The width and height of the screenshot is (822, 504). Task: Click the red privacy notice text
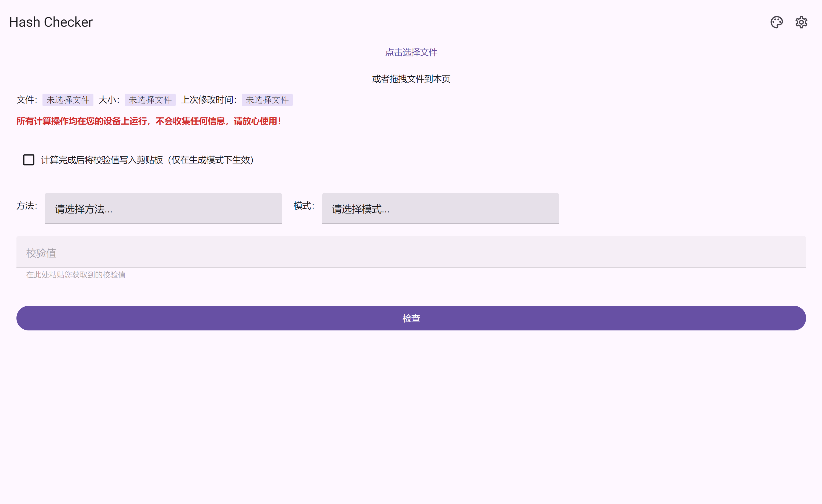[x=149, y=121]
